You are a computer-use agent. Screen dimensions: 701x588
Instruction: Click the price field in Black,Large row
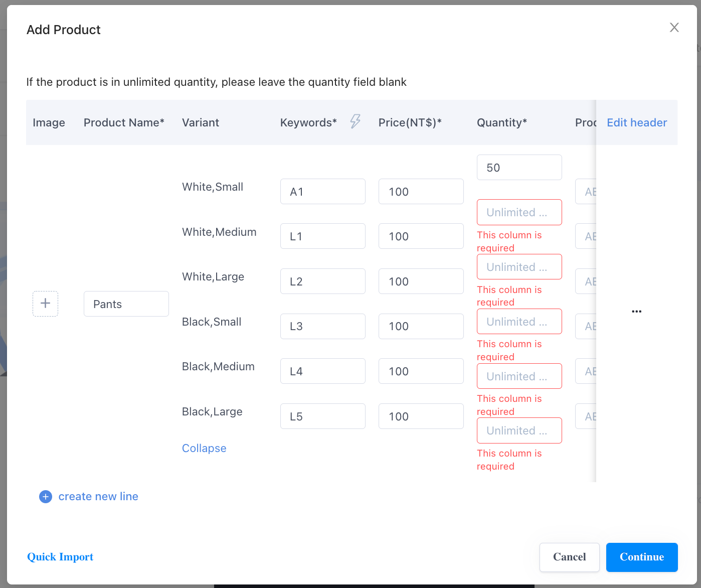tap(421, 416)
